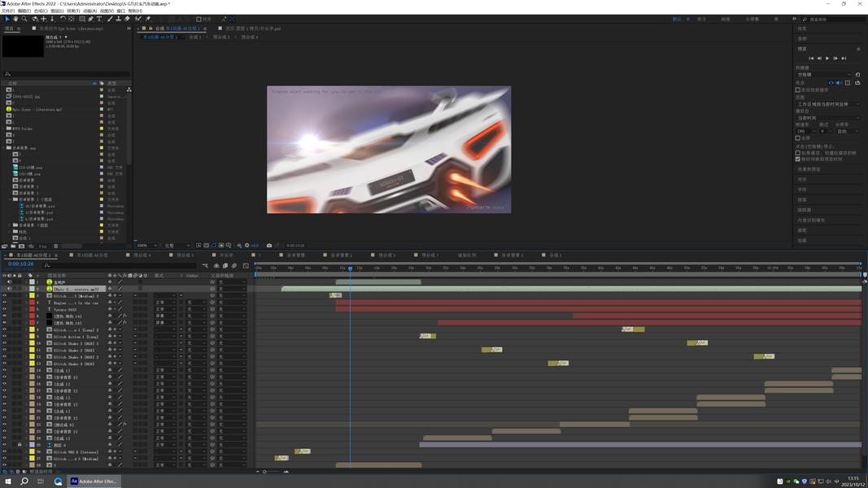Step to next frame in Preview panel

tap(836, 58)
